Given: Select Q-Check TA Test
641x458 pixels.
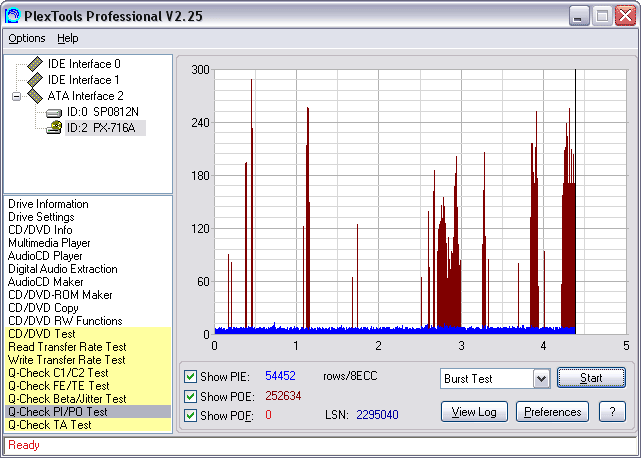Looking at the screenshot, I should click(88, 425).
